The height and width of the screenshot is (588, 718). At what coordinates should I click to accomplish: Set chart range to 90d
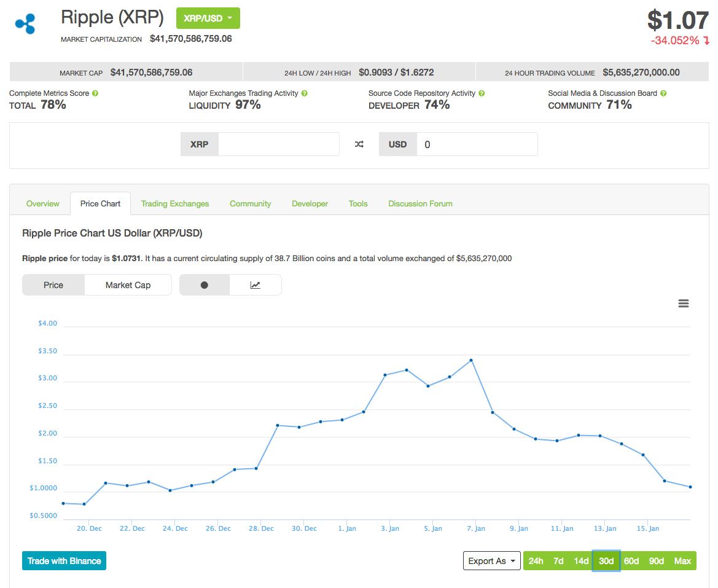click(656, 561)
